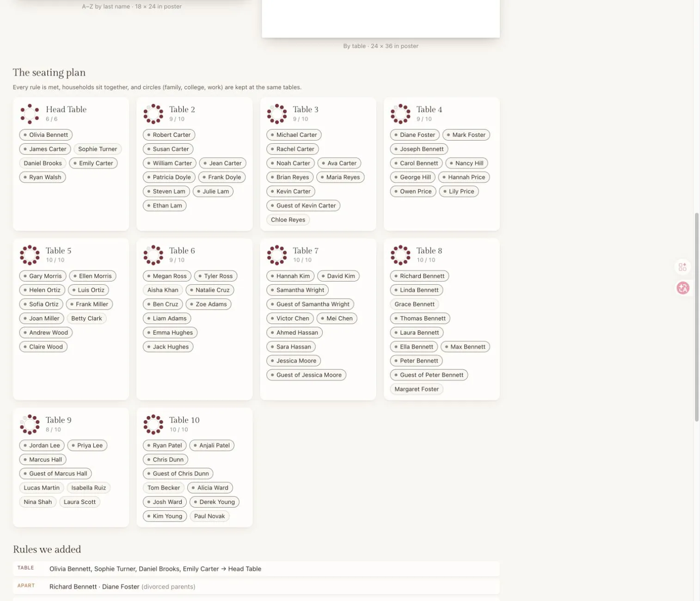Click the Table 6 seat-ring icon

coord(153,255)
